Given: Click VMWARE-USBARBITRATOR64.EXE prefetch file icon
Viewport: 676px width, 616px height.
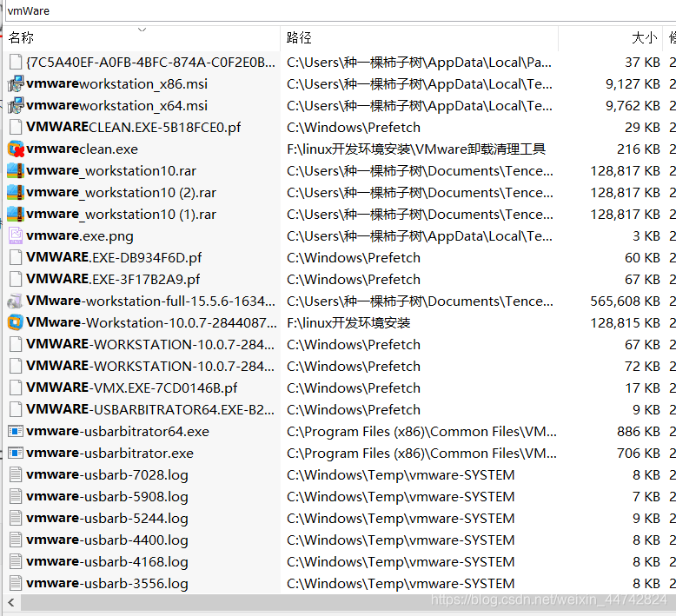Looking at the screenshot, I should (16, 409).
